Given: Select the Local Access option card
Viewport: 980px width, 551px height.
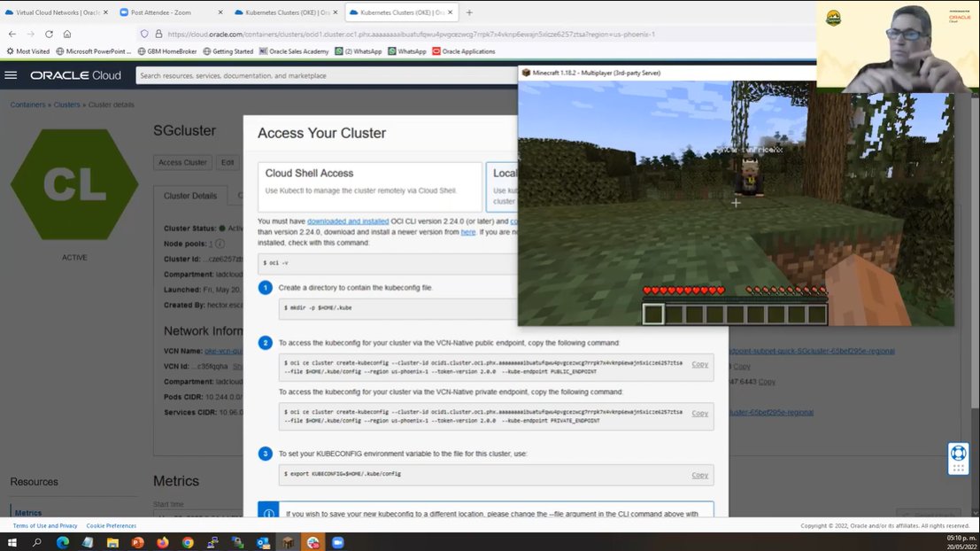Looking at the screenshot, I should pyautogui.click(x=502, y=186).
